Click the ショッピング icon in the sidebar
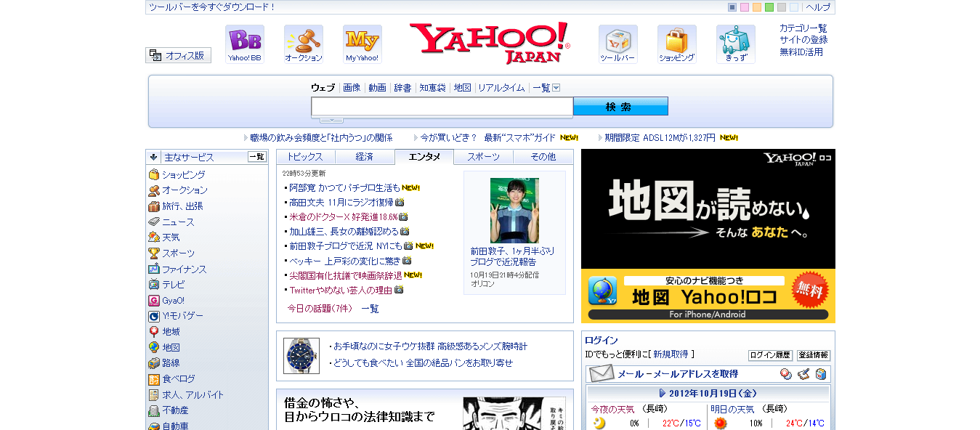This screenshot has width=980, height=430. click(x=154, y=175)
